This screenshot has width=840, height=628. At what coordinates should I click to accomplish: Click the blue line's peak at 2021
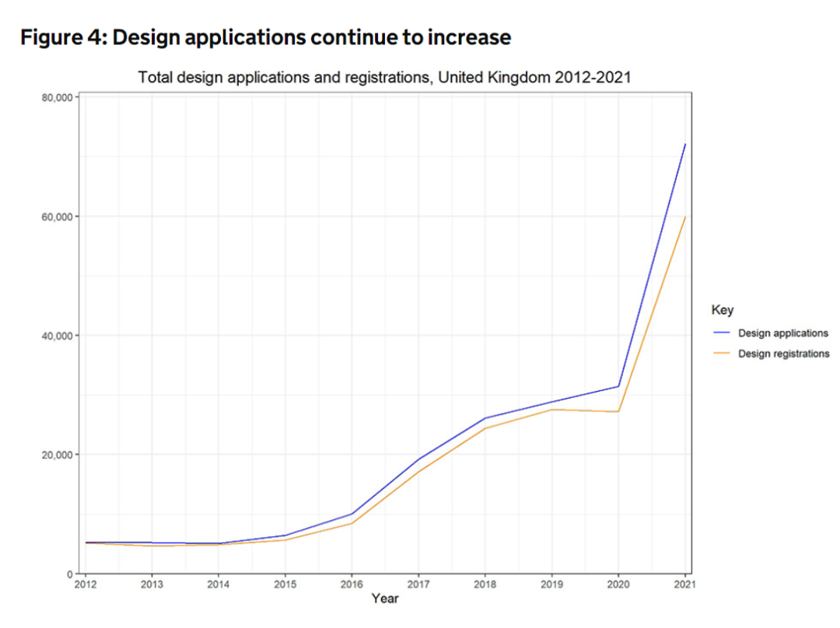684,145
